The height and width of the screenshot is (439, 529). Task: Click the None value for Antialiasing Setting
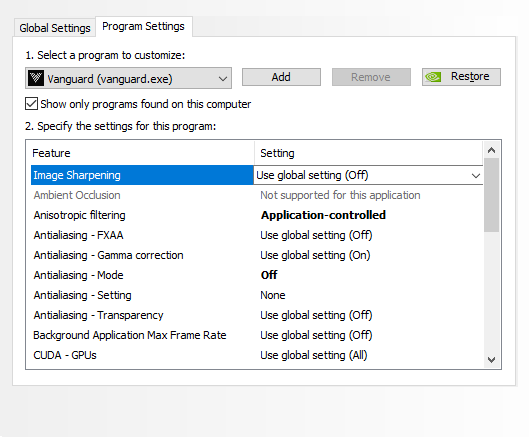273,295
